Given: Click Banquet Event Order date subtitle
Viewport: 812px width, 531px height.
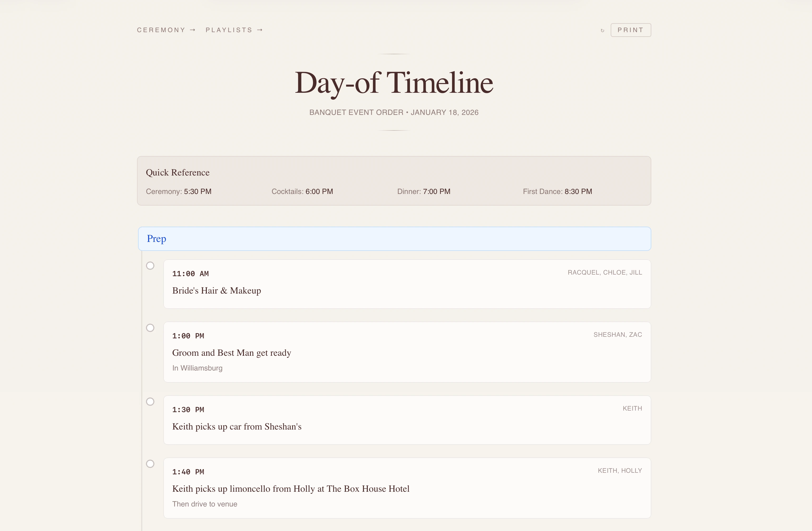Looking at the screenshot, I should pos(394,112).
